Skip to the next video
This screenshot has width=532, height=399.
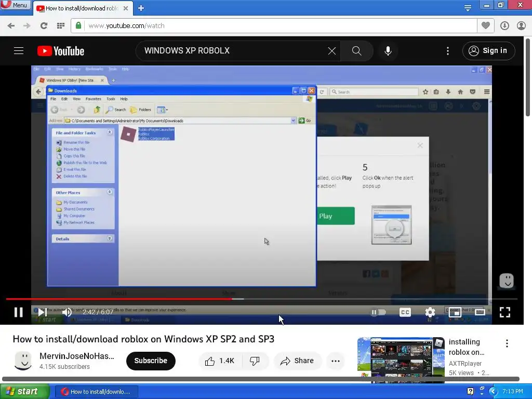43,312
